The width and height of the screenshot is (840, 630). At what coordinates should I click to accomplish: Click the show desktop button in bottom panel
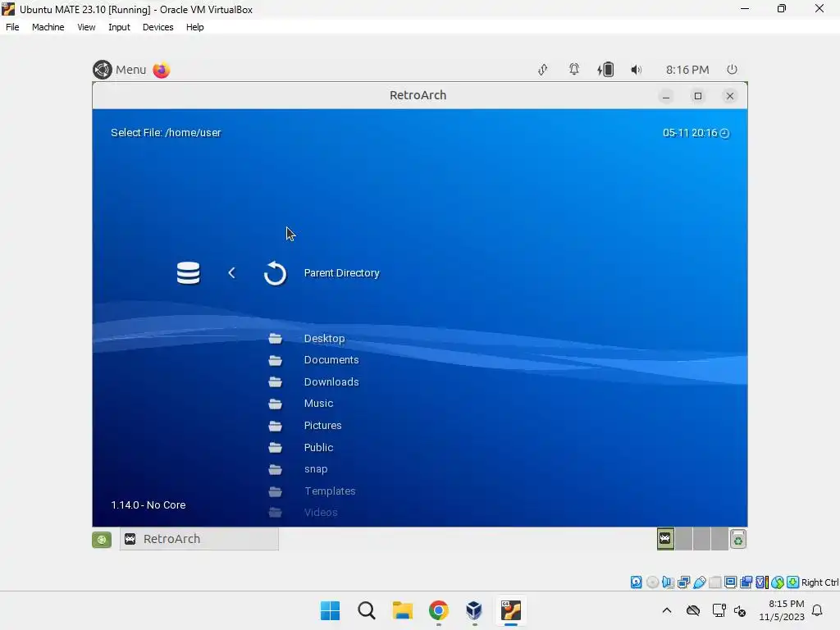pos(102,539)
